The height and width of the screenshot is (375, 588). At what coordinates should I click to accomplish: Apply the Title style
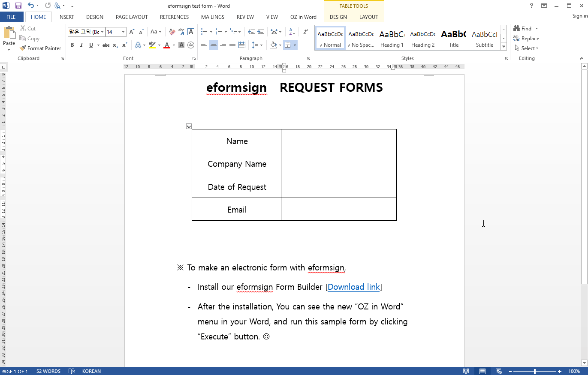tap(454, 38)
